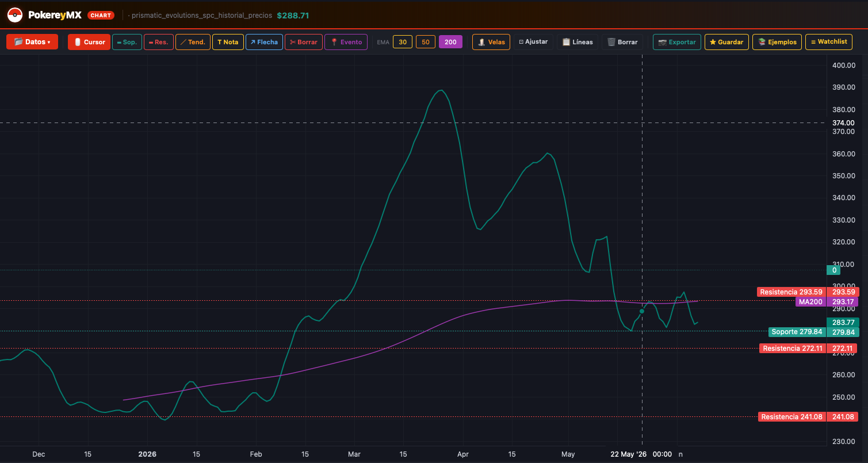Click the $288.71 header price

(x=293, y=16)
